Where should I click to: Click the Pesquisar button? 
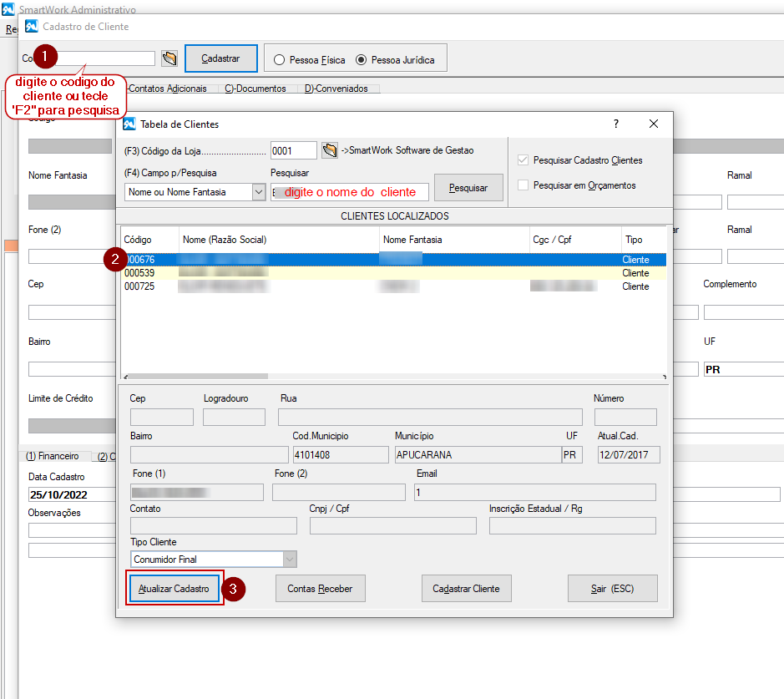point(468,188)
